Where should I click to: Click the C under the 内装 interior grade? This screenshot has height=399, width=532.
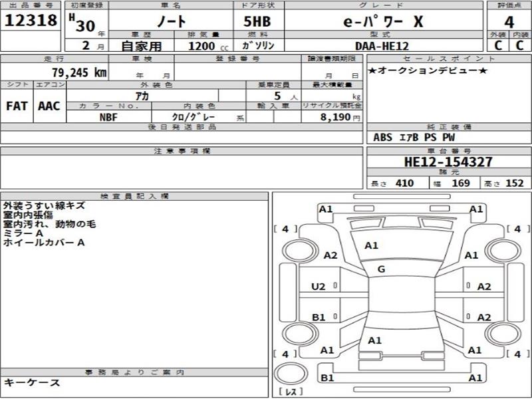(x=520, y=45)
